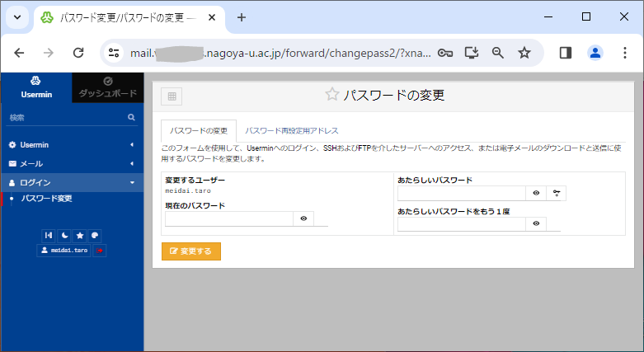Click the orange 変更する button
This screenshot has width=644, height=352.
coord(191,251)
